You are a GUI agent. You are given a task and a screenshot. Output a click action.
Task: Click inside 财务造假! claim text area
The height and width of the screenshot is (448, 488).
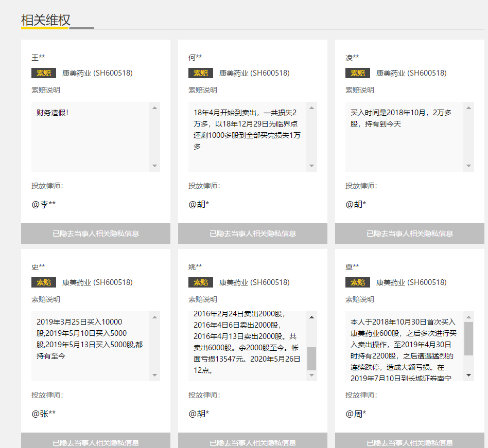90,137
